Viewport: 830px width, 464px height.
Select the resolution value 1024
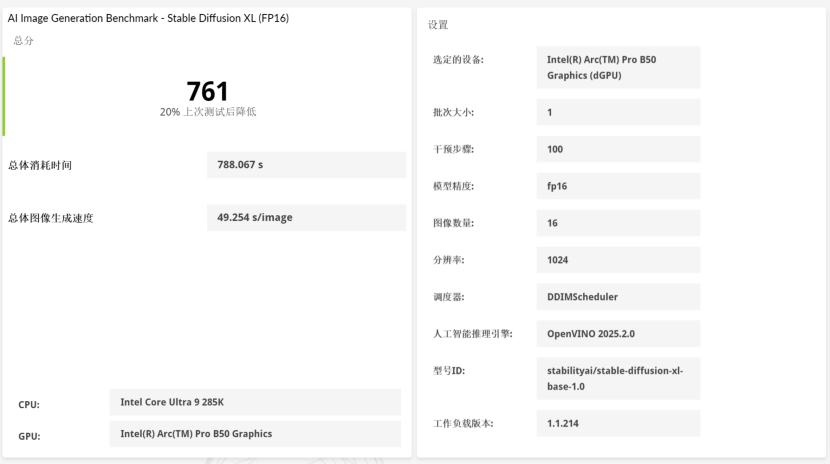click(617, 260)
